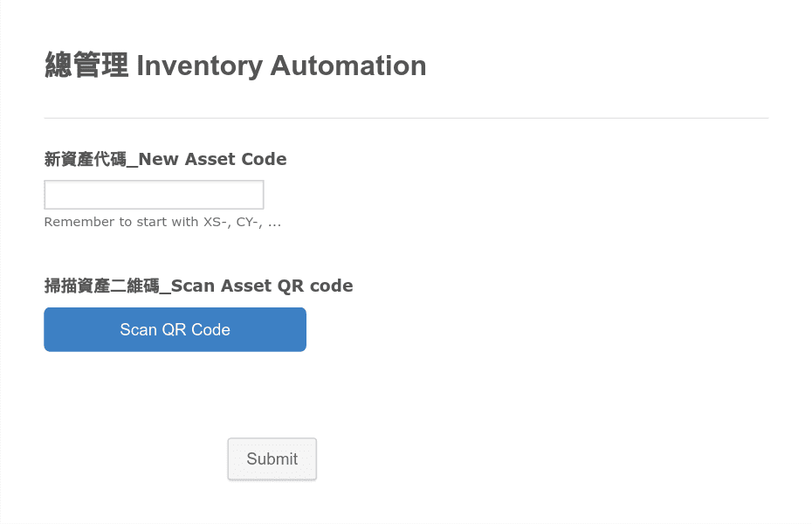Place cursor in field above the XS-, CY- hint

tap(154, 195)
